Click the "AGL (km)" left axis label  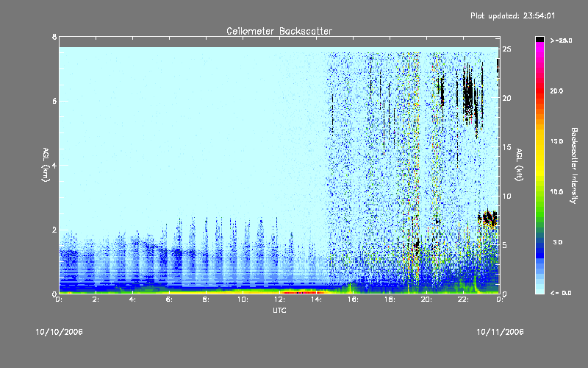[46, 165]
